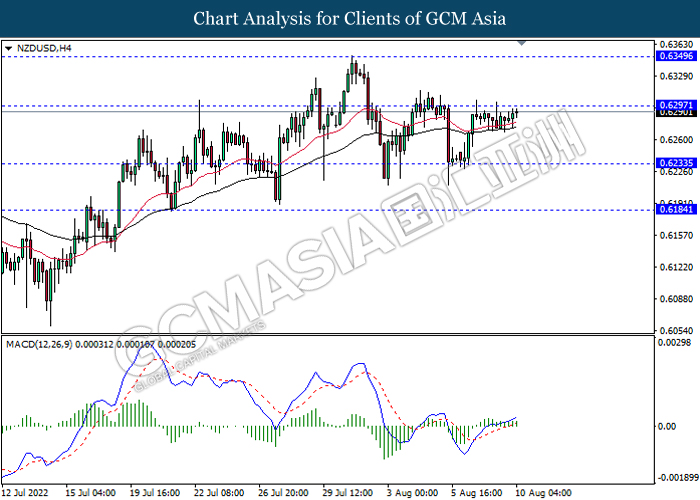
Task: Click the NZDUSD,H4 chart label
Action: pyautogui.click(x=44, y=48)
